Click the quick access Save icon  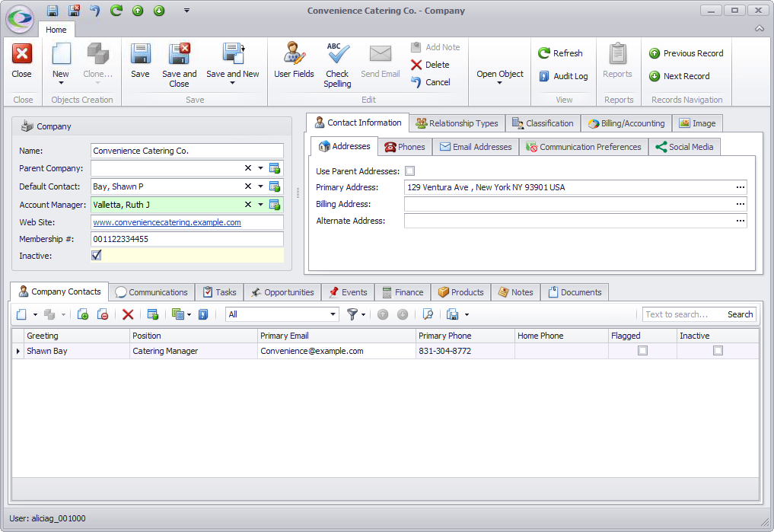point(53,11)
